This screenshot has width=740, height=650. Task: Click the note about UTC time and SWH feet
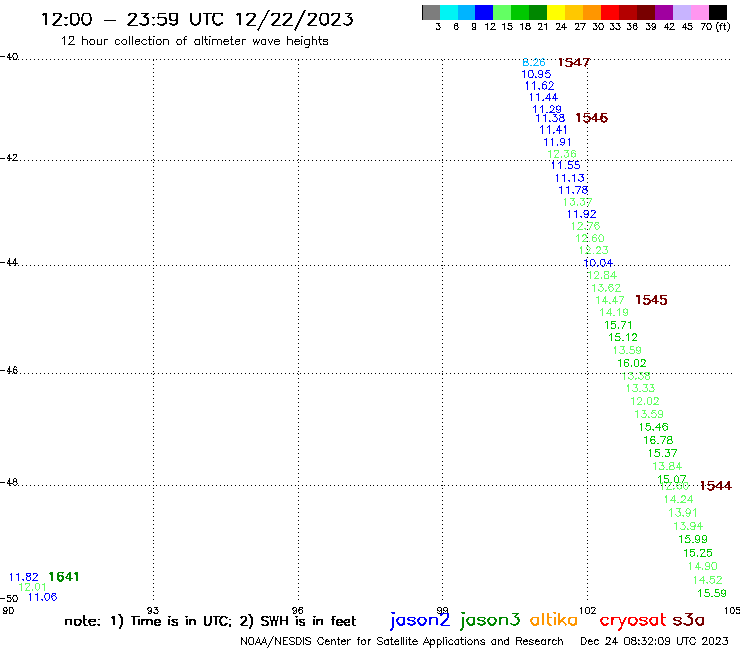click(x=210, y=621)
